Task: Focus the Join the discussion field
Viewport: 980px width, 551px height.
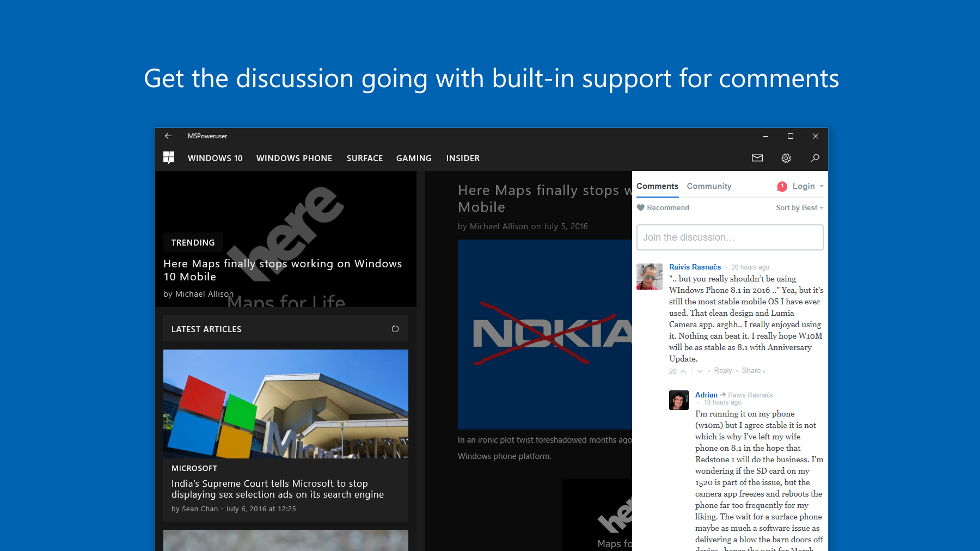Action: click(730, 237)
